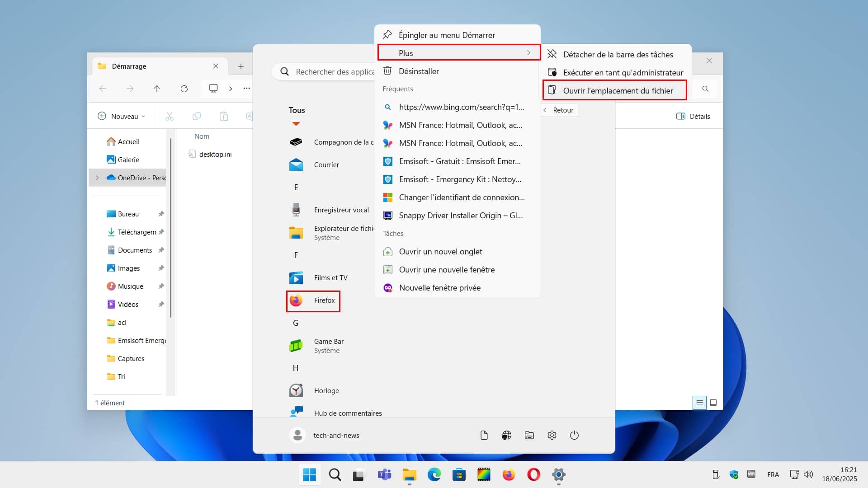Open Settings gear in Start menu footer
The image size is (868, 488).
(x=552, y=435)
